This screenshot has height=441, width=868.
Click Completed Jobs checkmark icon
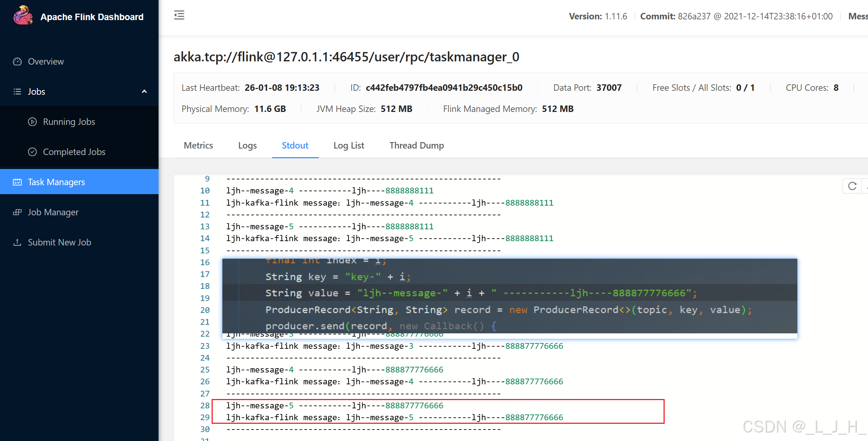coord(32,152)
